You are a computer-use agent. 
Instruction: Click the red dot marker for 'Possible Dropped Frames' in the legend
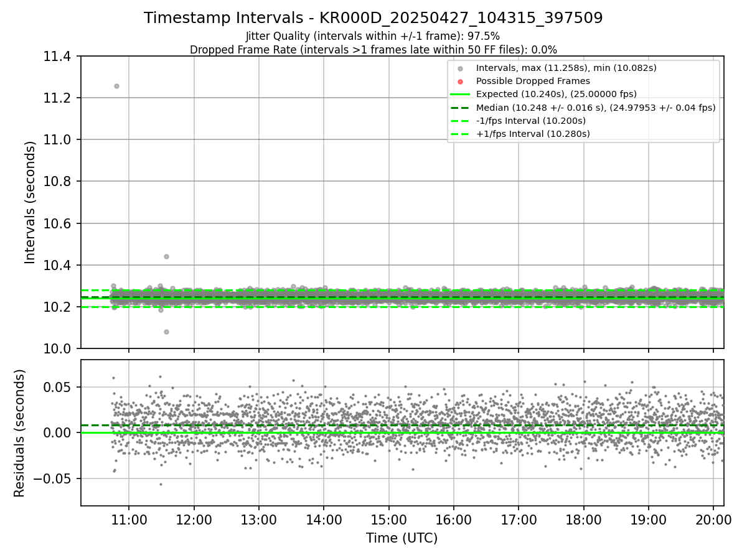[460, 82]
